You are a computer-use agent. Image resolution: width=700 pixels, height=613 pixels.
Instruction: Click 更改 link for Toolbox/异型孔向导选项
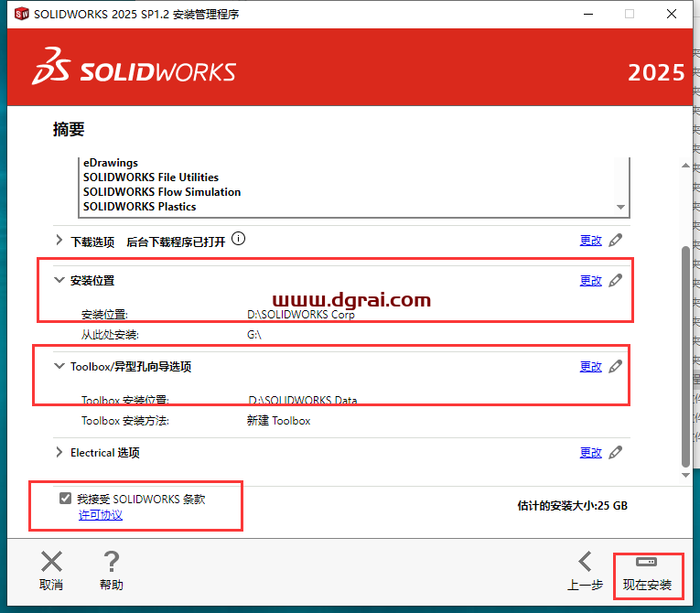coord(590,367)
